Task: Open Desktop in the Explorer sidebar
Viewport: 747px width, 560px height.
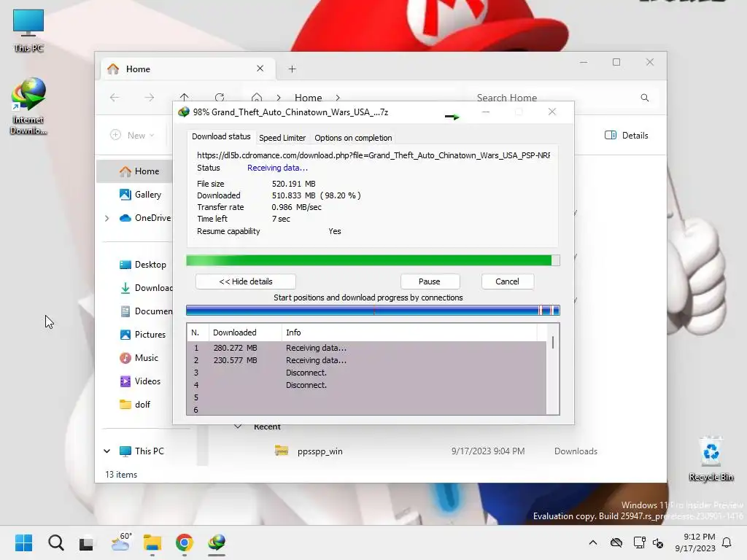Action: pyautogui.click(x=143, y=264)
